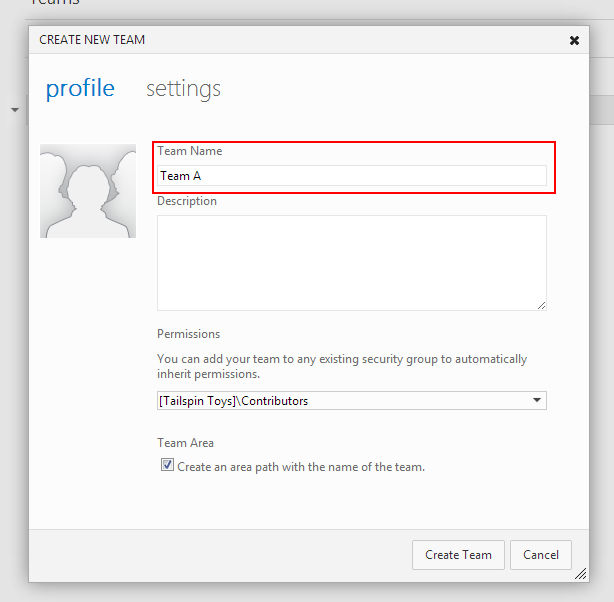614x602 pixels.
Task: Click the Description field label
Action: click(187, 201)
